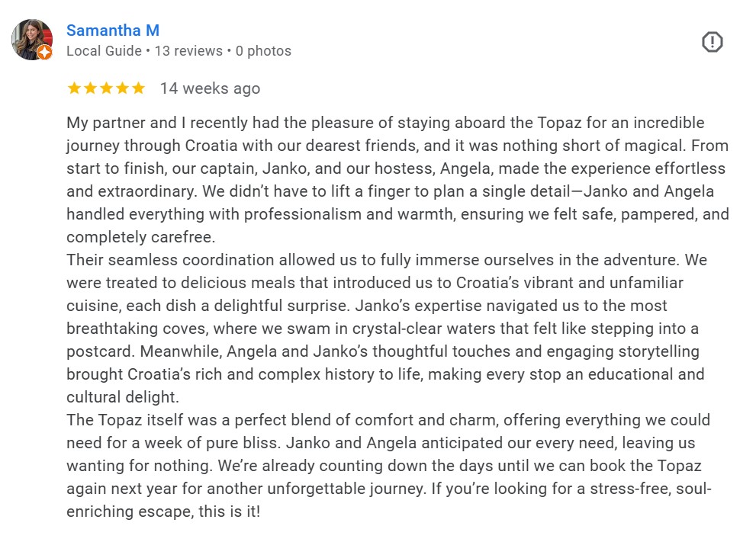756x542 pixels.
Task: Click the final line ending "this is it!"
Action: pos(163,512)
